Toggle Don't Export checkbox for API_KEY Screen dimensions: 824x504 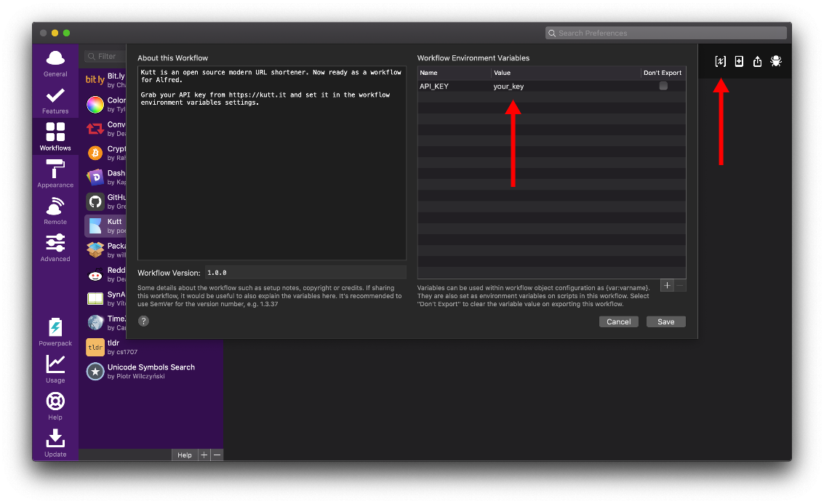tap(663, 86)
